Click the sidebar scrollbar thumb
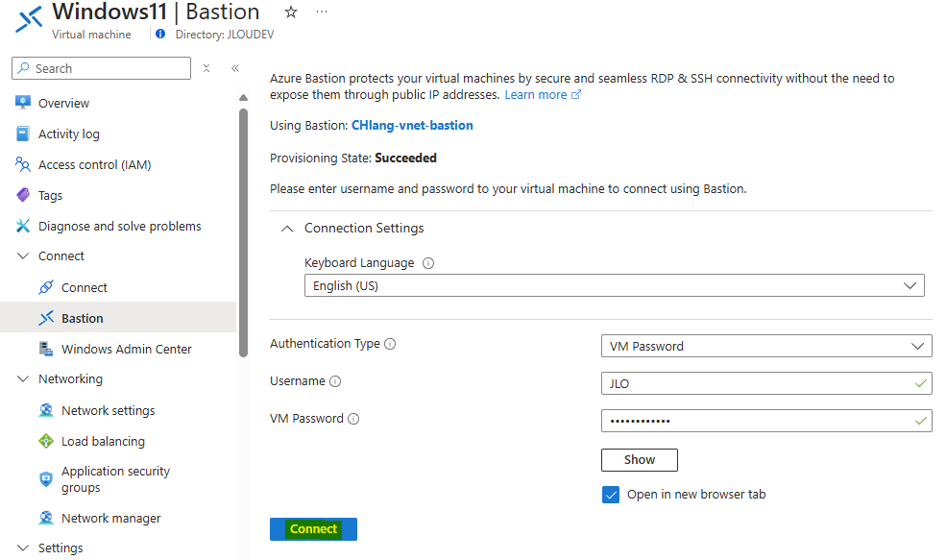This screenshot has height=560, width=946. (243, 232)
